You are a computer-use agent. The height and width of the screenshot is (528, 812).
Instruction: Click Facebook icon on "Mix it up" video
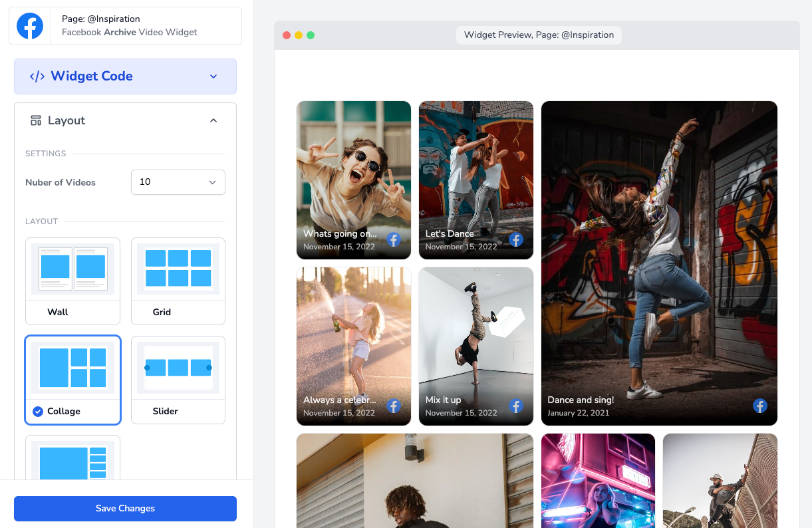point(516,406)
